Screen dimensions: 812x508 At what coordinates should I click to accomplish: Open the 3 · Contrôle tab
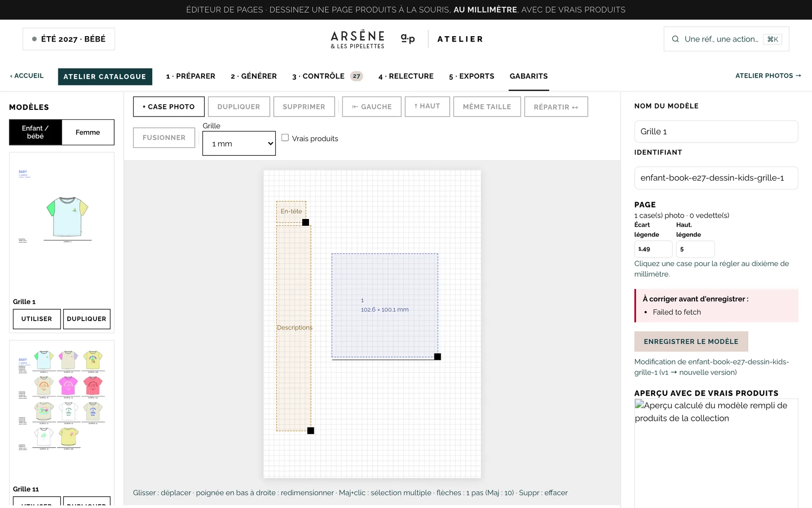[x=327, y=76]
